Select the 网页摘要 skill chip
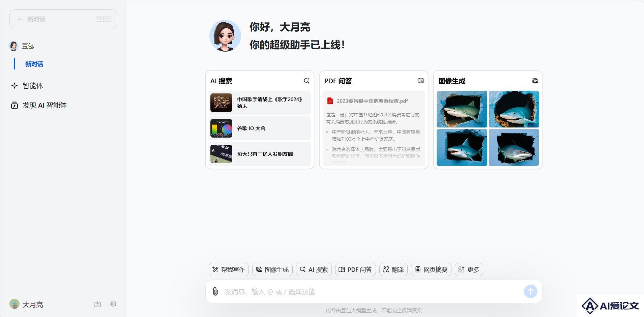This screenshot has width=644, height=317. coord(431,269)
